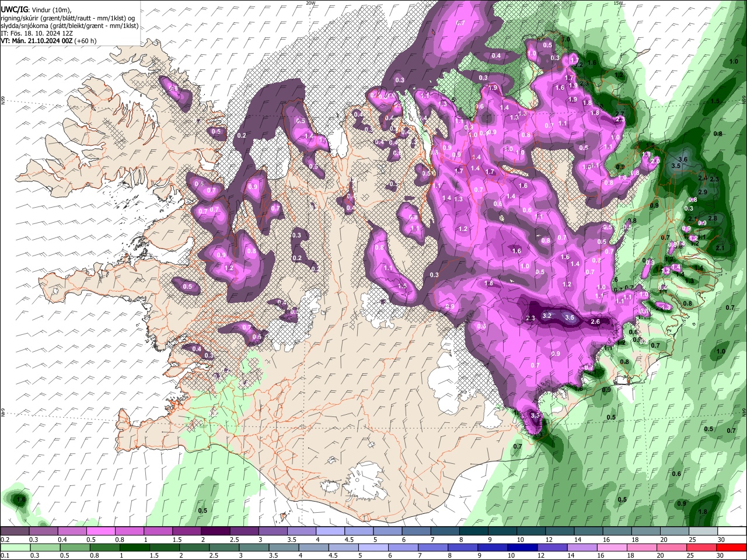
Task: Click the 2.6 snowfall value on map
Action: (595, 321)
